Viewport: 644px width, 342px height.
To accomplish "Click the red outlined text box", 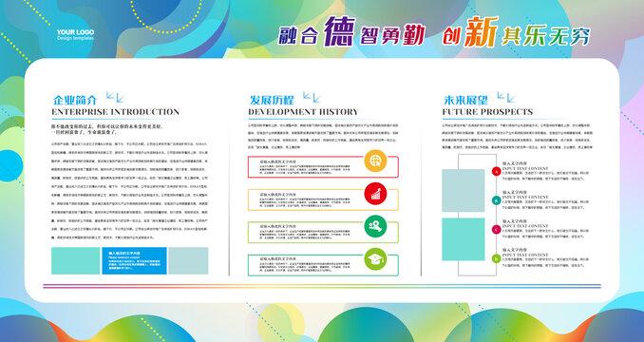I will tap(323, 166).
